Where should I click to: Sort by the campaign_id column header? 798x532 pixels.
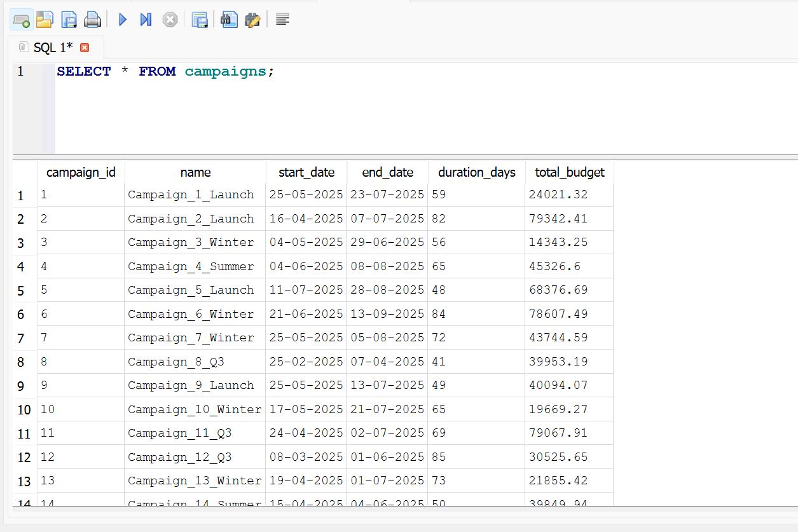click(81, 172)
